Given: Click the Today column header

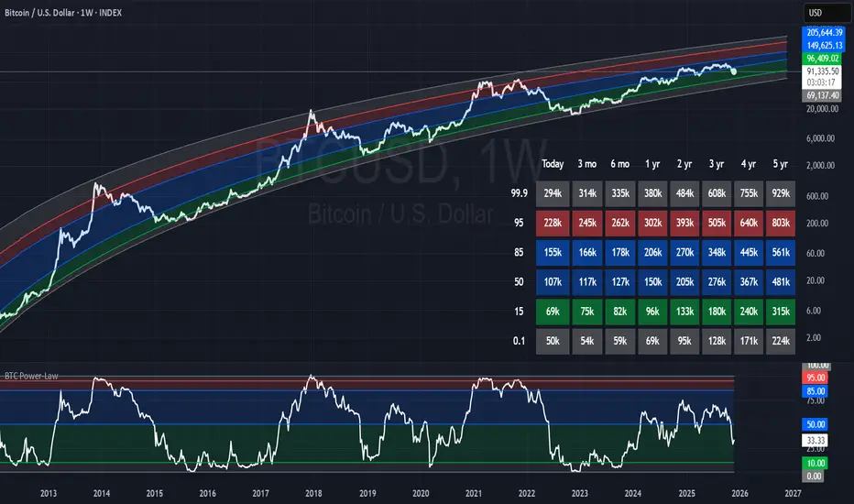Looking at the screenshot, I should tap(553, 163).
